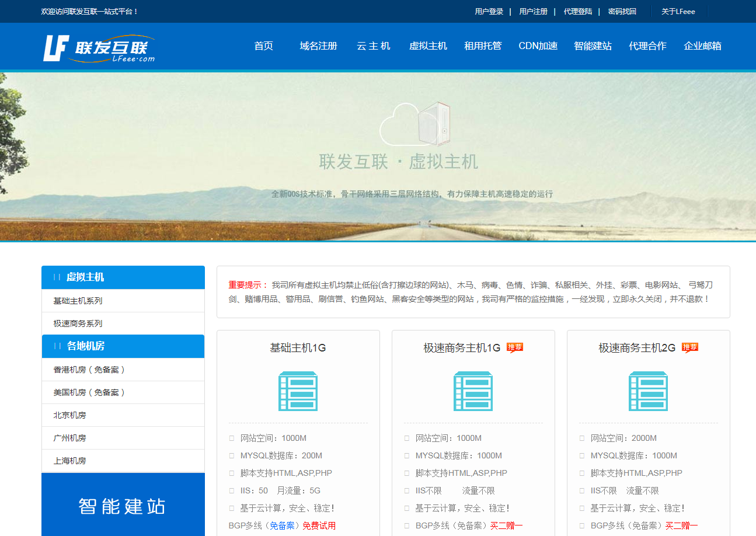
Task: Click the 极速商务主机2G server icon
Action: coord(648,391)
